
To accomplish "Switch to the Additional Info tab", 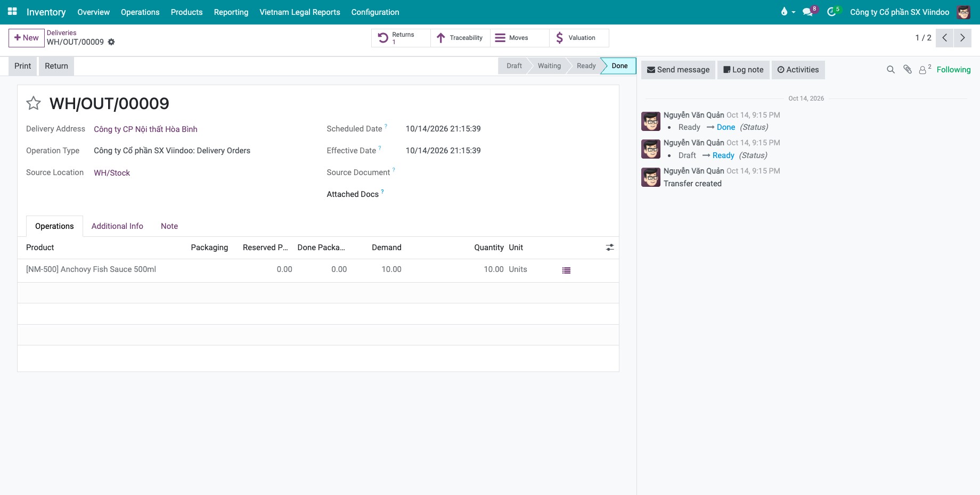I will pyautogui.click(x=117, y=226).
